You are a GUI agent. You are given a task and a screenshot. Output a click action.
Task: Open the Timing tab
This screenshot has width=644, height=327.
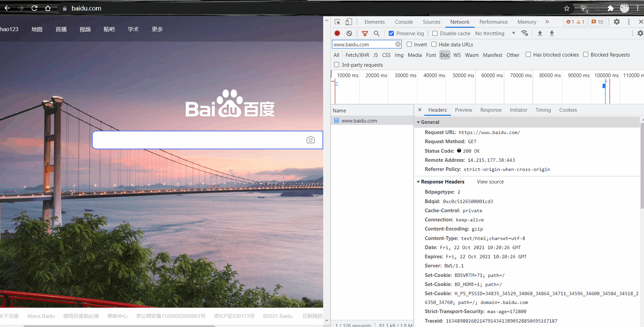(543, 110)
